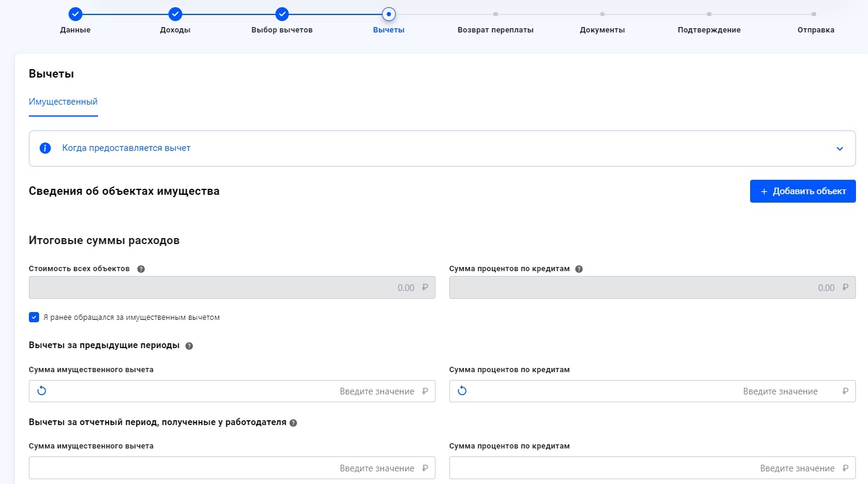Viewport: 868px width, 484px height.
Task: Go to the Документы step label
Action: point(602,30)
